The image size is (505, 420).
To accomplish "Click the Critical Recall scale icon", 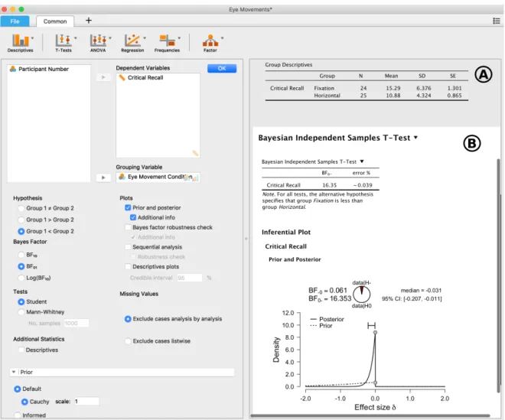I will (x=122, y=77).
